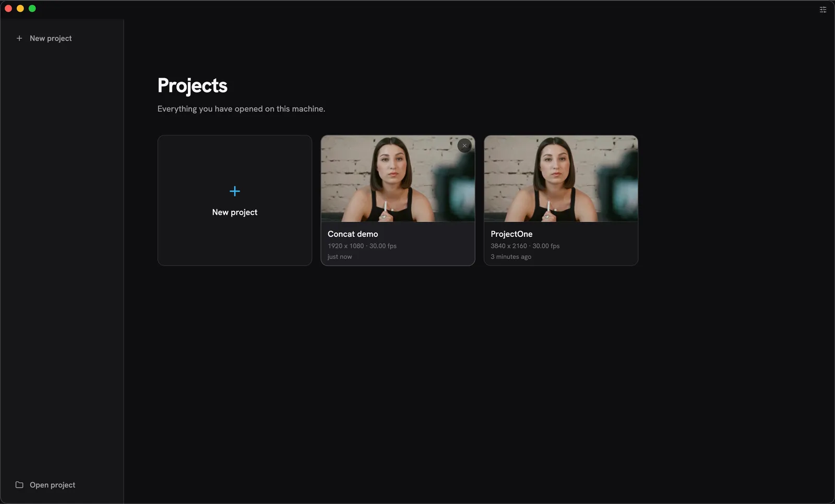Open the settings sliders icon in the title bar
This screenshot has height=504, width=835.
coord(823,9)
